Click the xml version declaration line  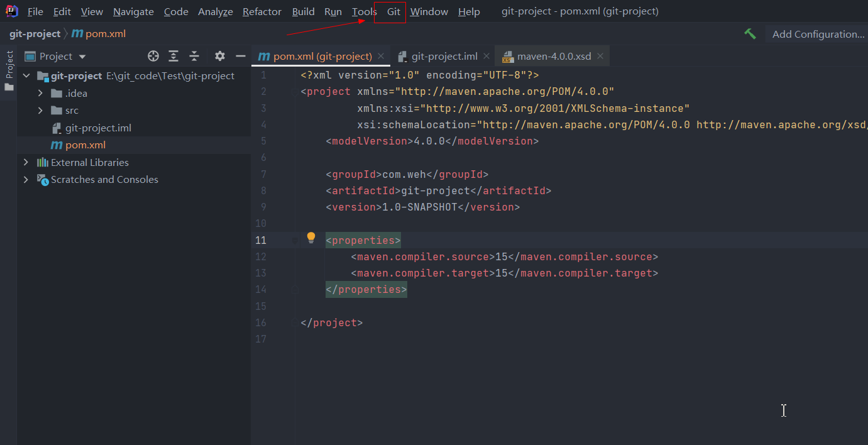420,75
